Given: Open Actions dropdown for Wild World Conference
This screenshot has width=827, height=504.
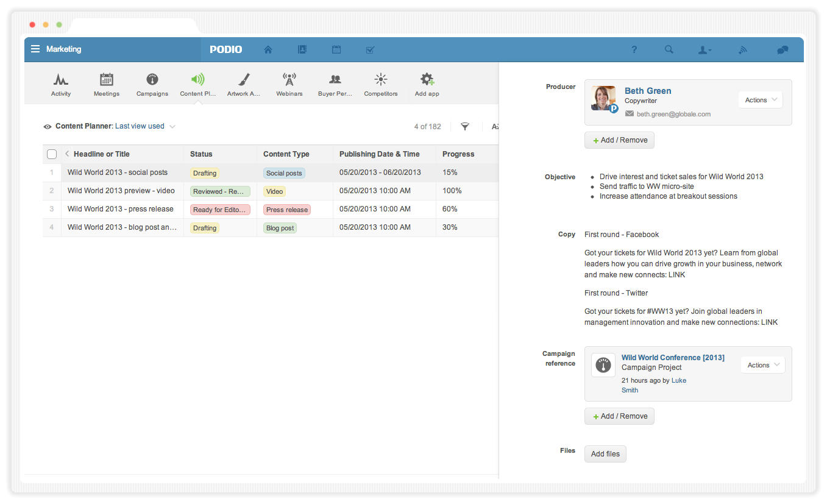Looking at the screenshot, I should [763, 365].
